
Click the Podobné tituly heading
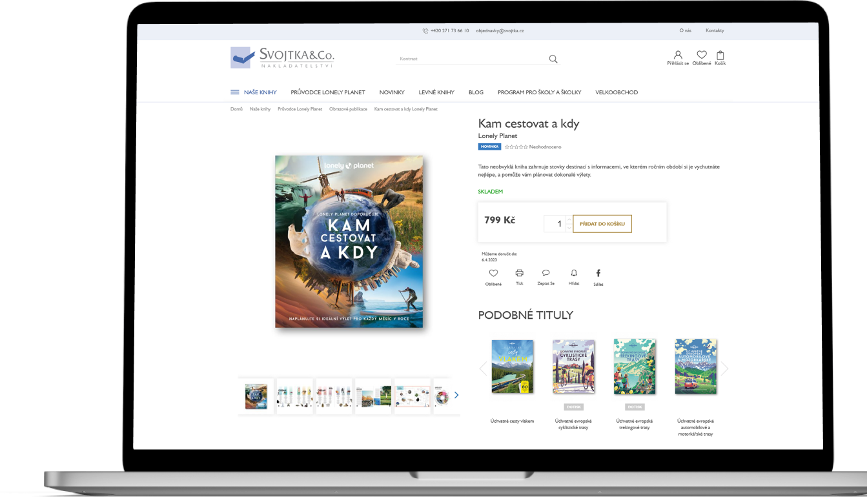[525, 316]
